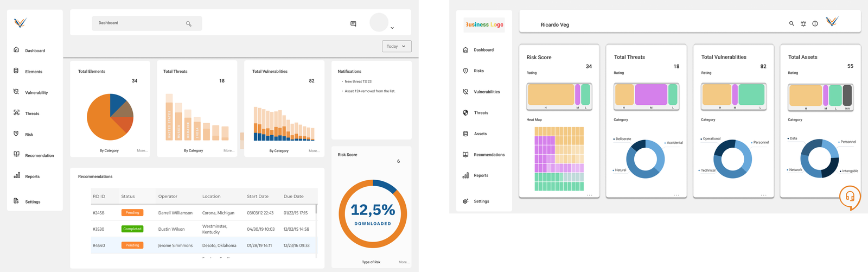Click Operational label on Total Vulnerablities donut
This screenshot has width=868, height=272.
coord(711,139)
